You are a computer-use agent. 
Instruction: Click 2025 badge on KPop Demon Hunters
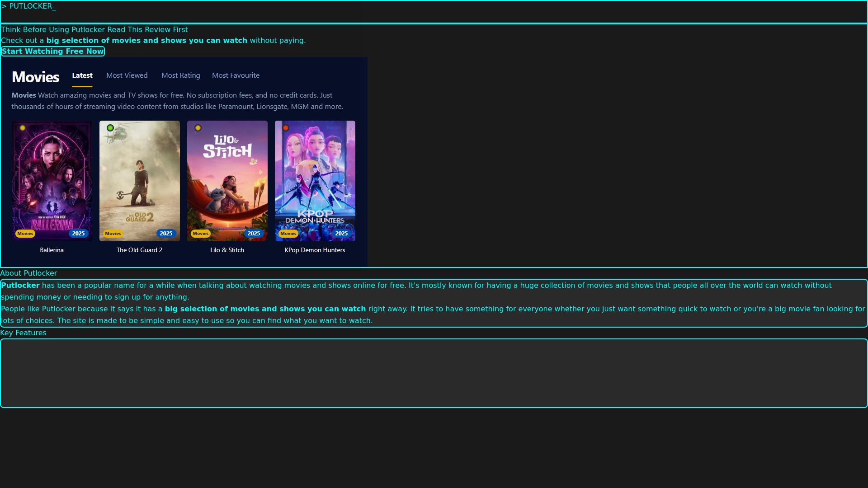(x=342, y=234)
